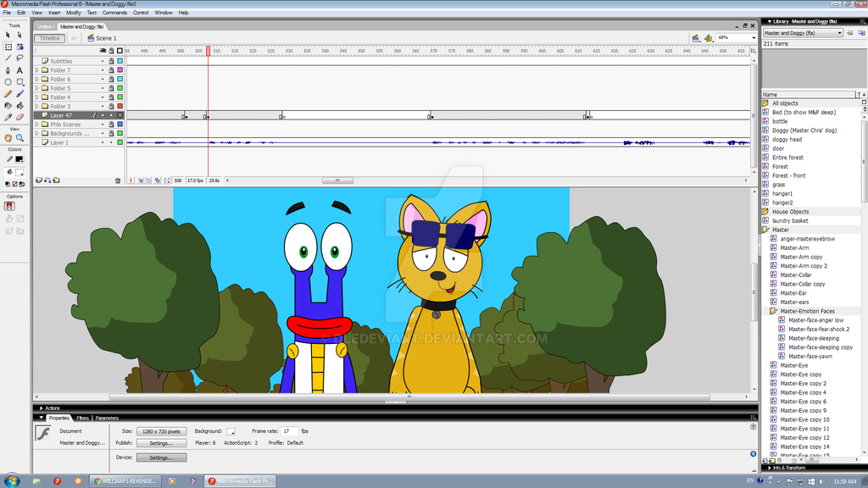Screen dimensions: 868x488
Task: Select the Subselection tool
Action: pyautogui.click(x=20, y=35)
